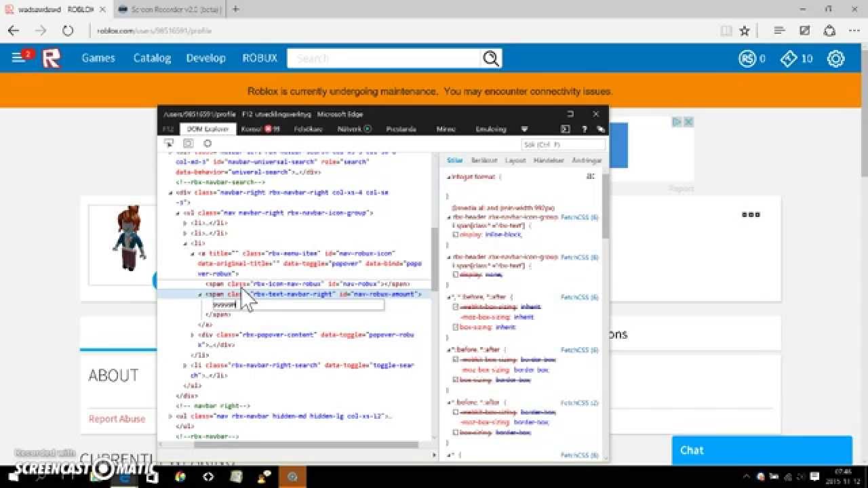
Task: Toggle the box-sizing: inherit checkbox
Action: [456, 327]
